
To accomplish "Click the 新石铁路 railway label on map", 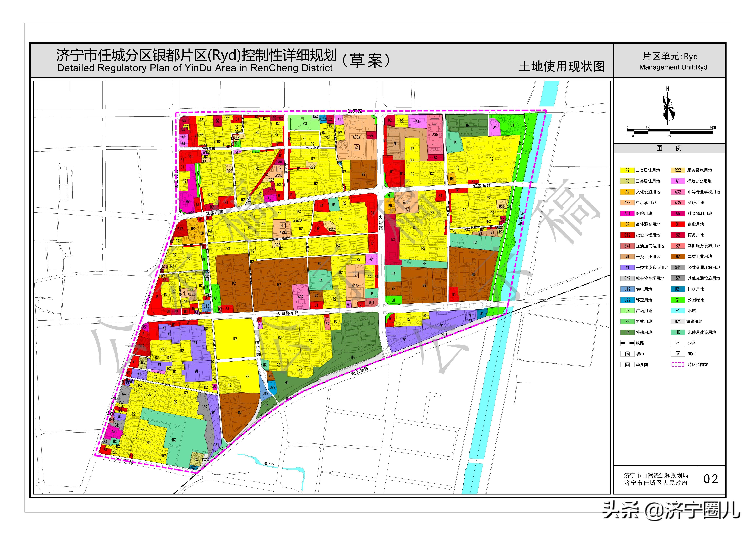I will pyautogui.click(x=360, y=371).
